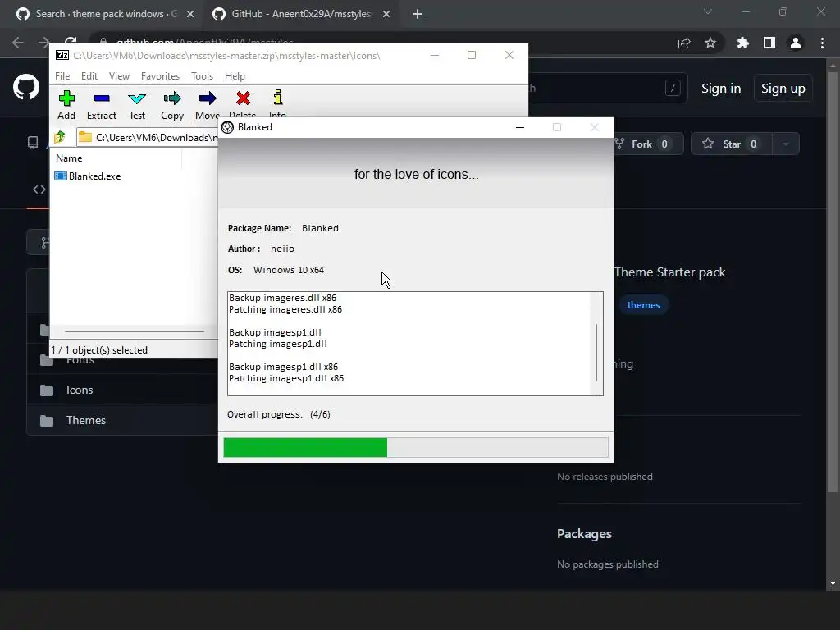Click 'Backup imageres.dll x86' log line

pyautogui.click(x=282, y=298)
